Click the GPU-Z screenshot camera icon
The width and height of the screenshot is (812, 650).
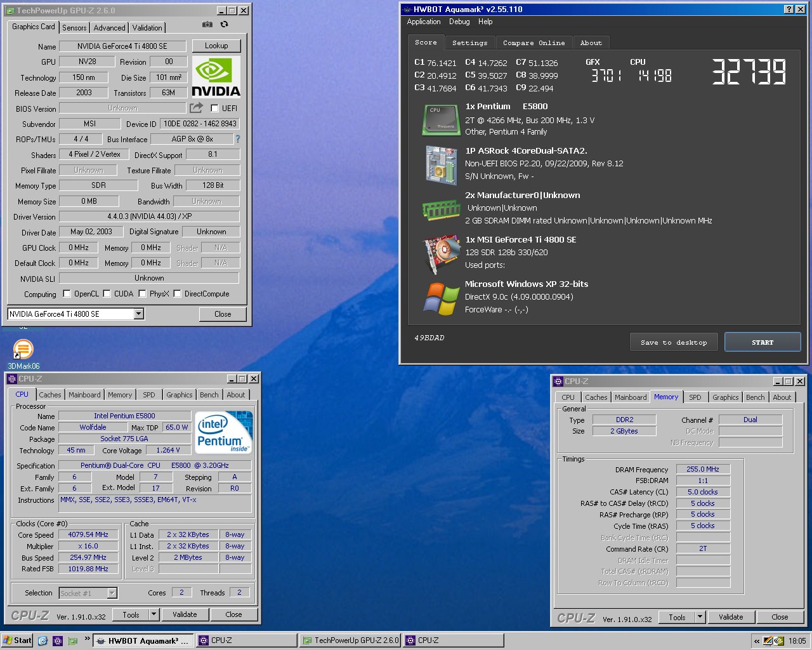tap(207, 24)
